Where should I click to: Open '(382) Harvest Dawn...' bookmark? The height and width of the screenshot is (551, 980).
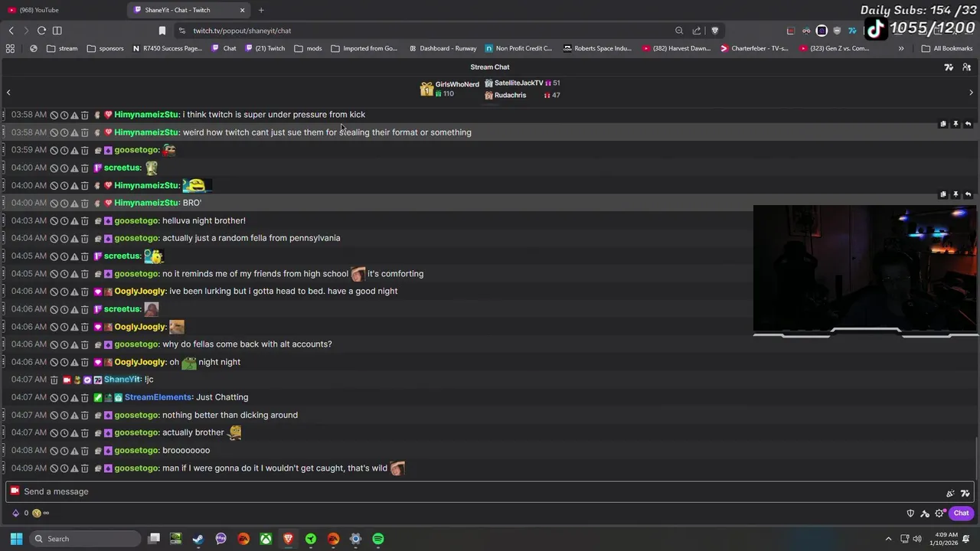(677, 48)
